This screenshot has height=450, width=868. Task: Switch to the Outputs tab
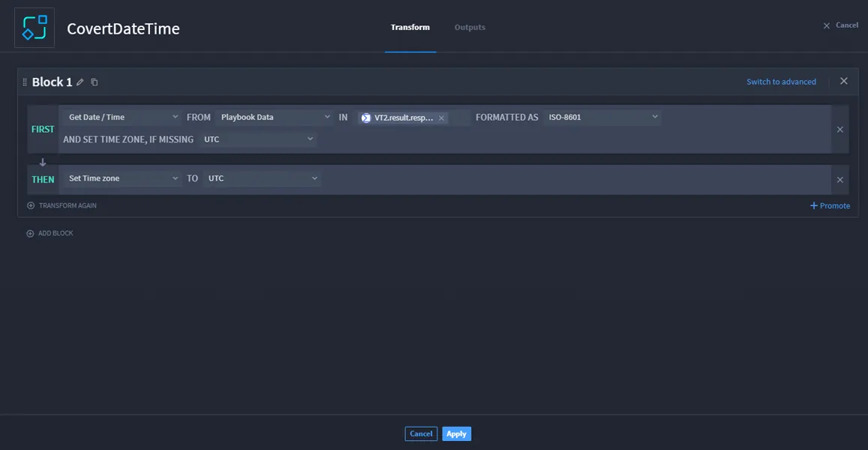click(470, 27)
